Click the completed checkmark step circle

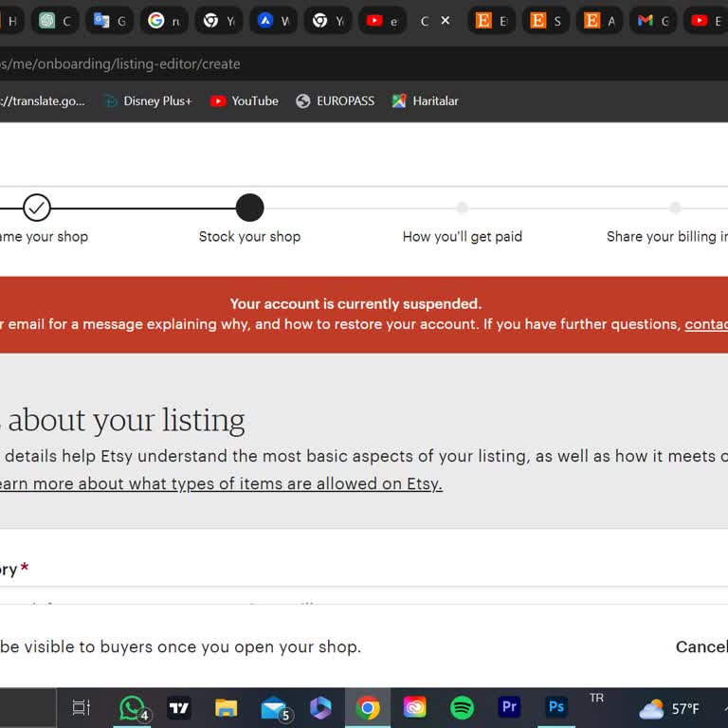coord(37,208)
